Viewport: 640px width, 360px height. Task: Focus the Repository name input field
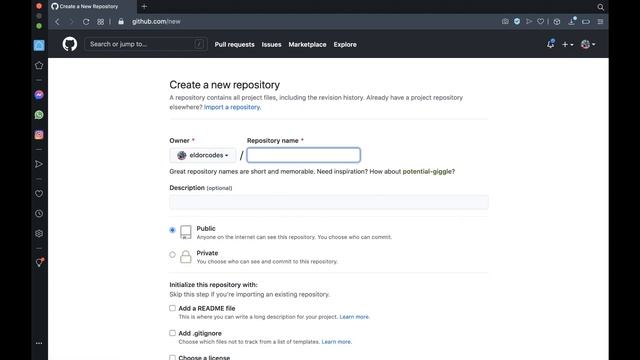click(x=304, y=155)
